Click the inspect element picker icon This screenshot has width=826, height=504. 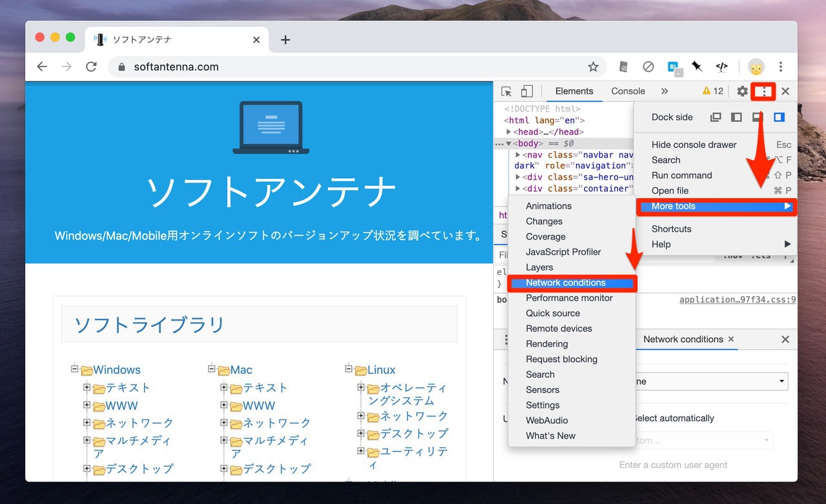pyautogui.click(x=507, y=92)
